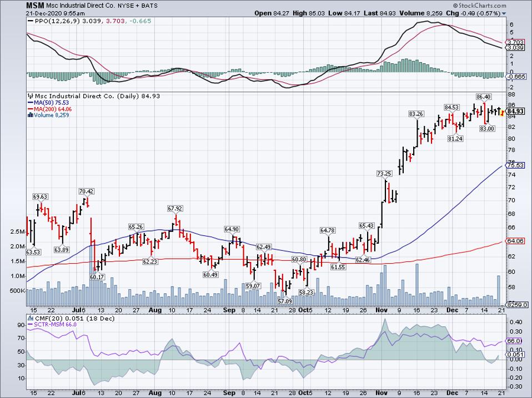This screenshot has width=532, height=398.
Task: Click the 64.78 price annotation
Action: (328, 230)
